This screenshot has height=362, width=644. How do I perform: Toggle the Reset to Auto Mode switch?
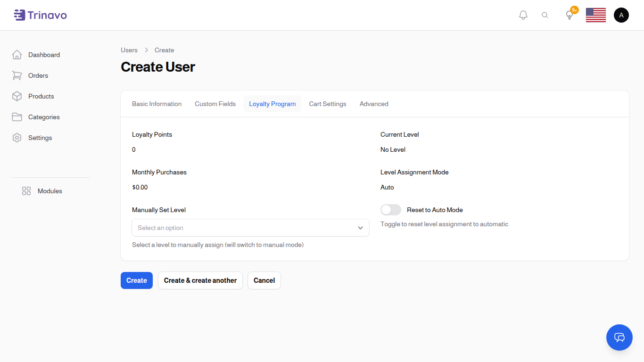(x=391, y=210)
